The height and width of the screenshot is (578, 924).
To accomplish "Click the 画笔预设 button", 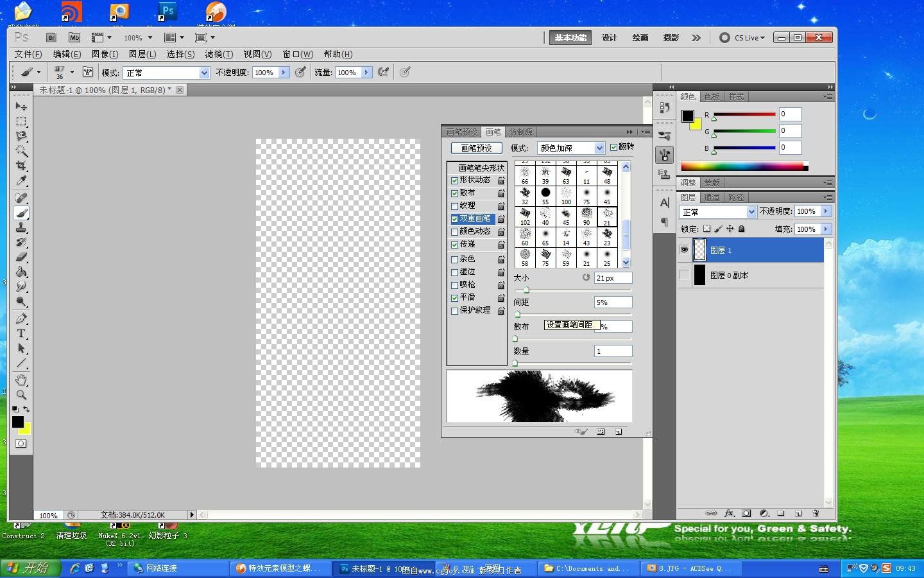I will click(x=476, y=148).
